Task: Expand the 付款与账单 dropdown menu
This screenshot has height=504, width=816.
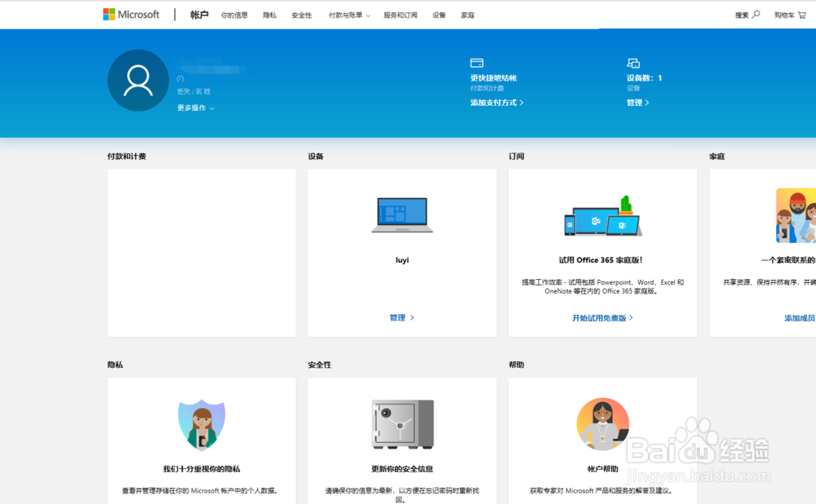Action: [x=349, y=15]
